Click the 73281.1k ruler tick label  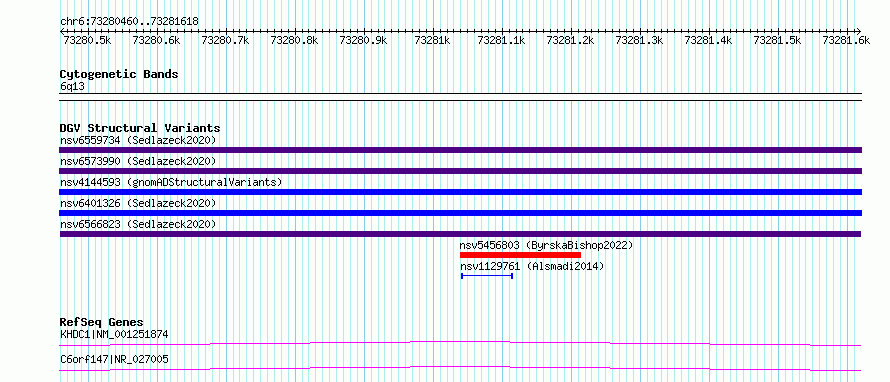coord(502,40)
